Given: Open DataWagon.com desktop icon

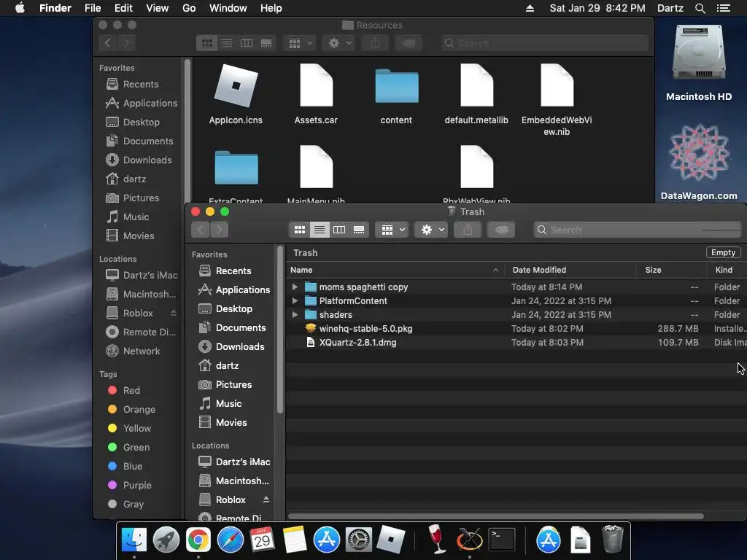Looking at the screenshot, I should point(699,162).
